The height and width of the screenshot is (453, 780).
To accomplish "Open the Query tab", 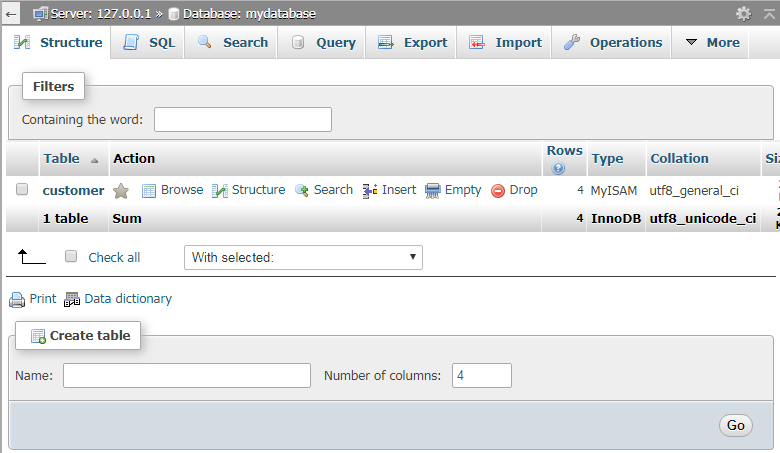I will 323,42.
